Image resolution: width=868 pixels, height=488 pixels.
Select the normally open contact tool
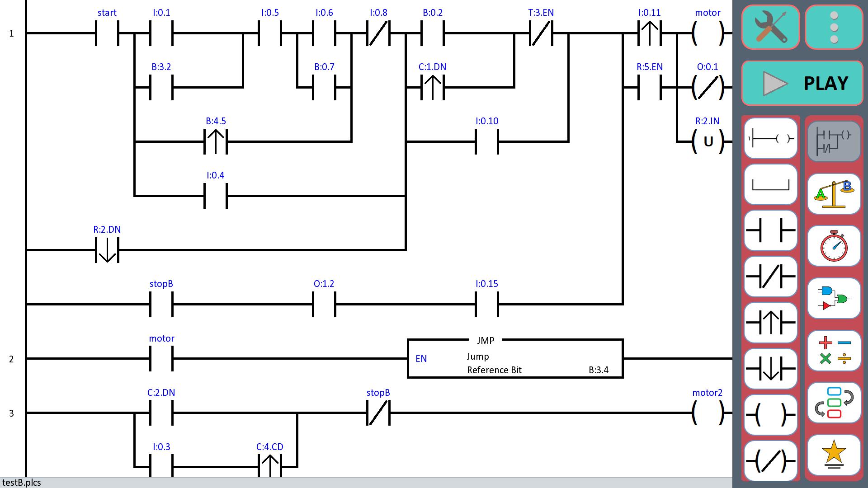[770, 230]
